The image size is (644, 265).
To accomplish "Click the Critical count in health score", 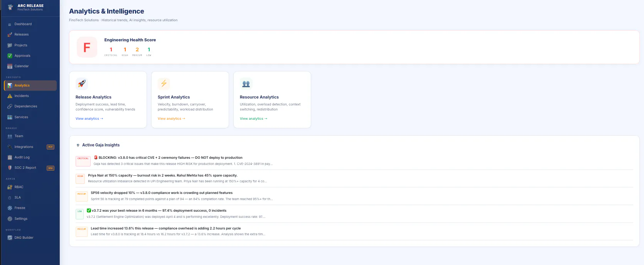I will point(111,49).
